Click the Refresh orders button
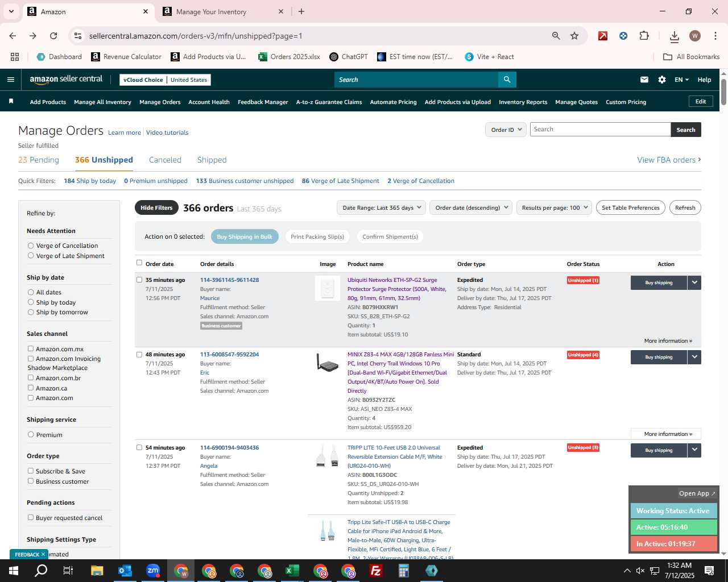Screen dimensions: 728x582 (685, 208)
